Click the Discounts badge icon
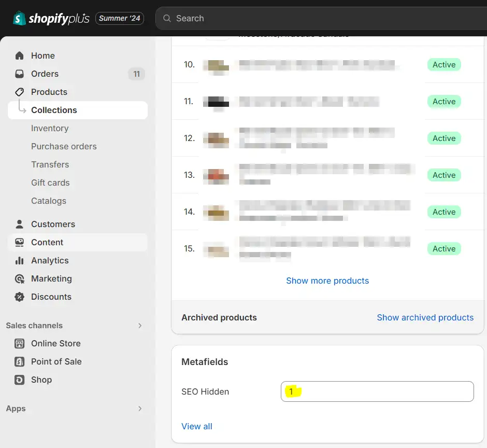This screenshot has width=487, height=448. (20, 297)
